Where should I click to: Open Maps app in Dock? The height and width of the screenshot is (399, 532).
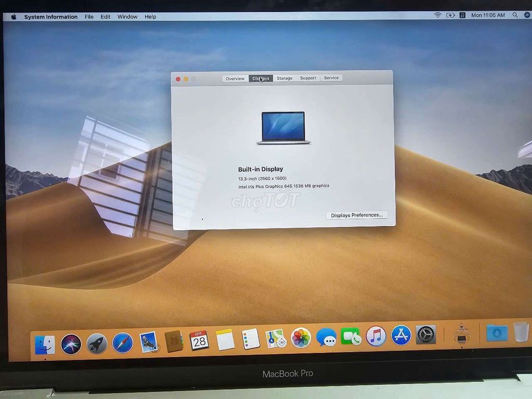point(276,338)
